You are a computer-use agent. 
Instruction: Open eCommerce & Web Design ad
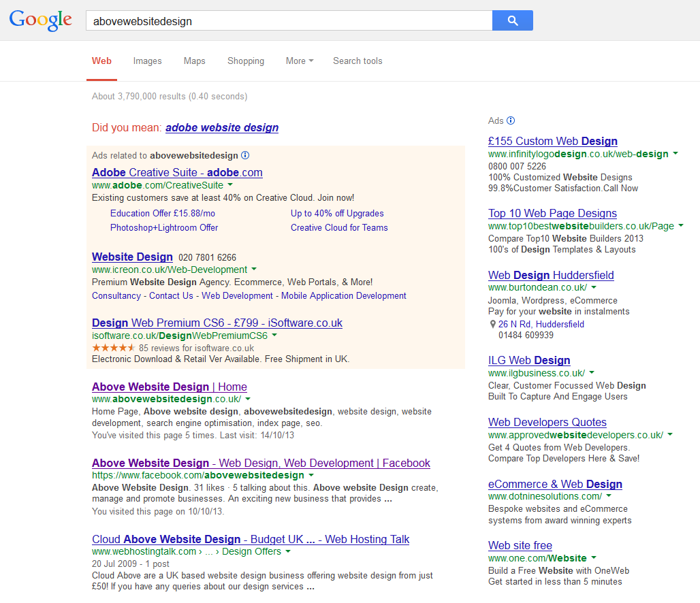click(x=555, y=485)
